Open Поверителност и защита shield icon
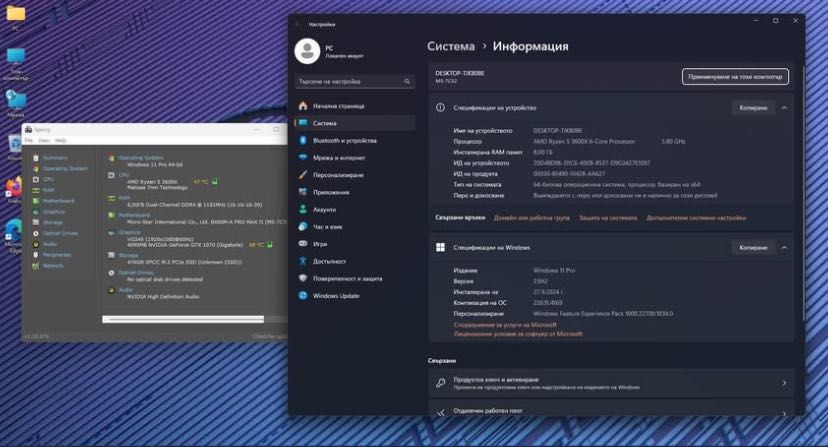 (303, 278)
